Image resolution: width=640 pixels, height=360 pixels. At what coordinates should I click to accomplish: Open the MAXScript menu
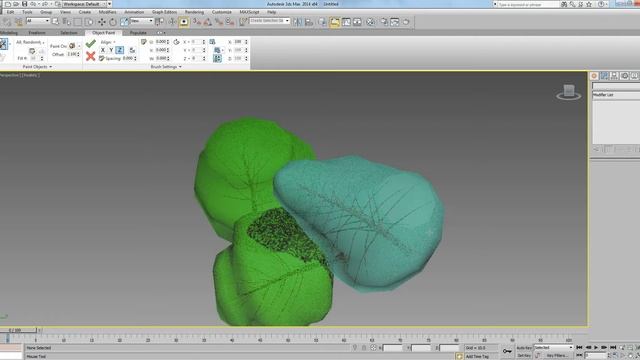tap(249, 12)
